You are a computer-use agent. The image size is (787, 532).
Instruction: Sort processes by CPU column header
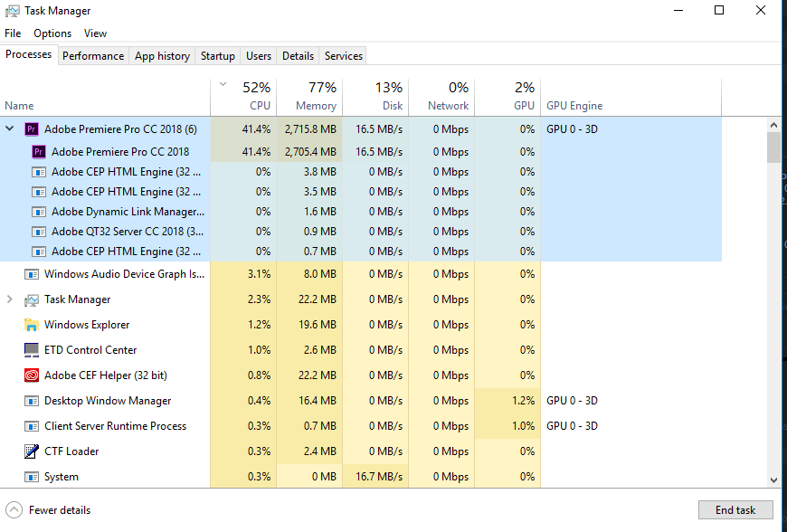(244, 95)
